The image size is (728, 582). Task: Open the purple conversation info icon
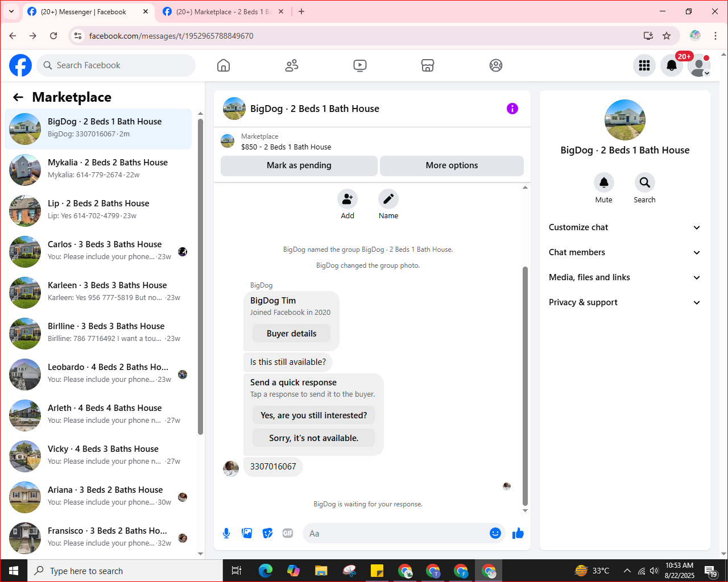(x=512, y=109)
